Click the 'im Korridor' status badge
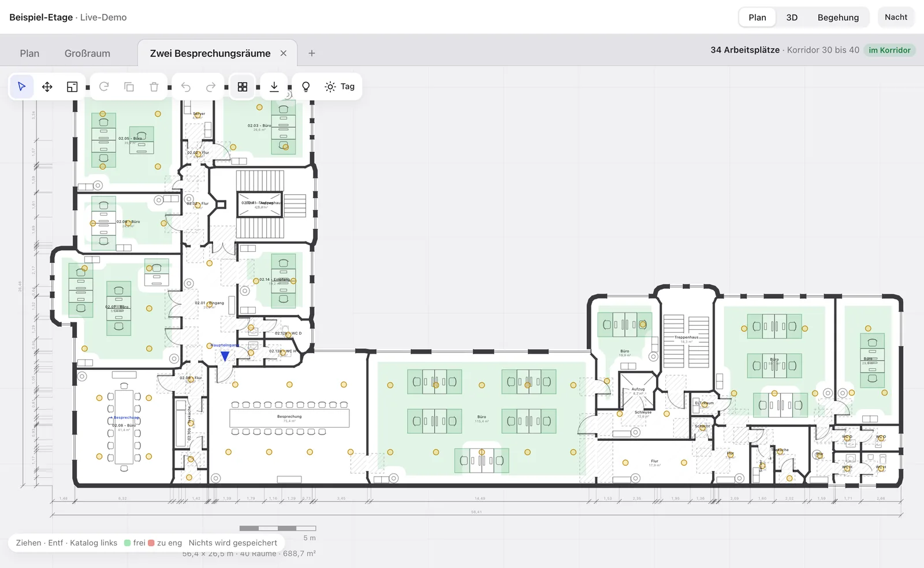The image size is (924, 568). [x=889, y=50]
